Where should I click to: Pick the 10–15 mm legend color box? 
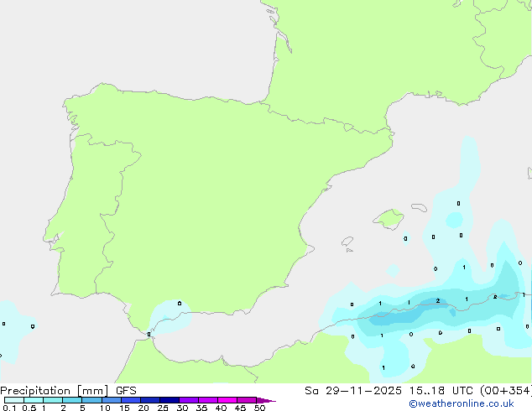[112, 400]
